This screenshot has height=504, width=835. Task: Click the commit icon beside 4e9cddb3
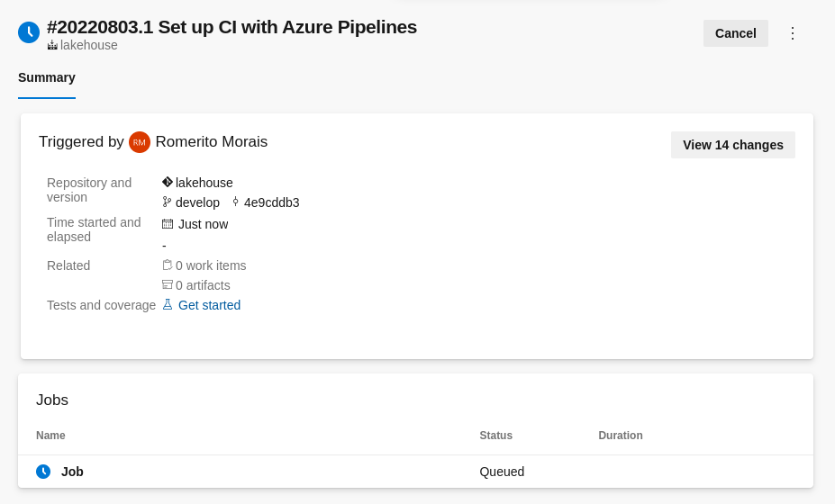[236, 202]
